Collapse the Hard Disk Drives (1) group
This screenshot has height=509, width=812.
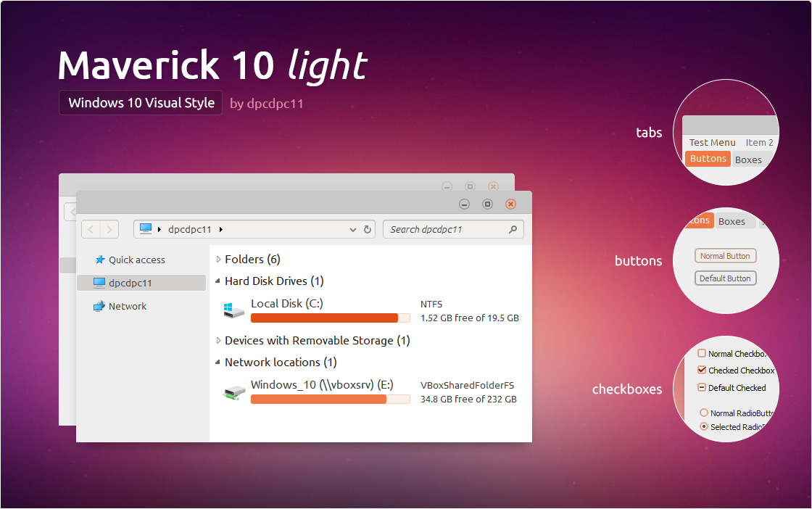click(218, 281)
